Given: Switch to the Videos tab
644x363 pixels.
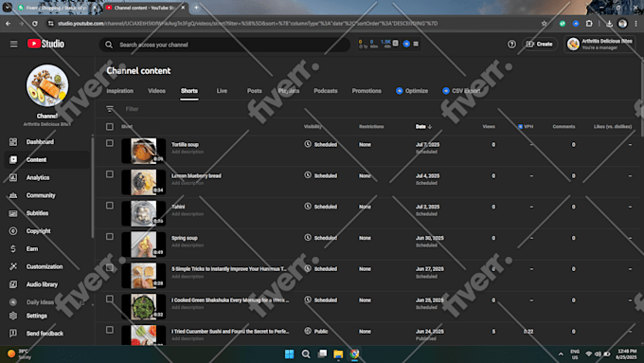Looking at the screenshot, I should click(x=156, y=91).
